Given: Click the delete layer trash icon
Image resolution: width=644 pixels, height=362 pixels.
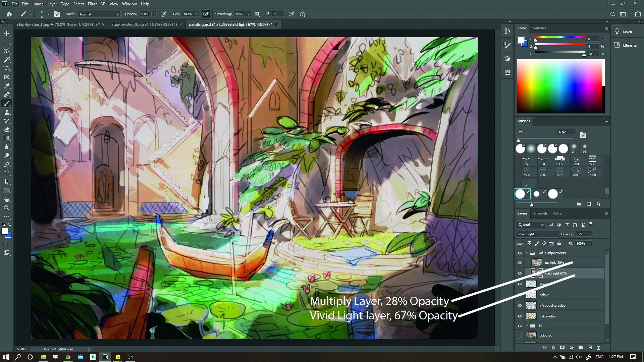Looking at the screenshot, I should 599,348.
